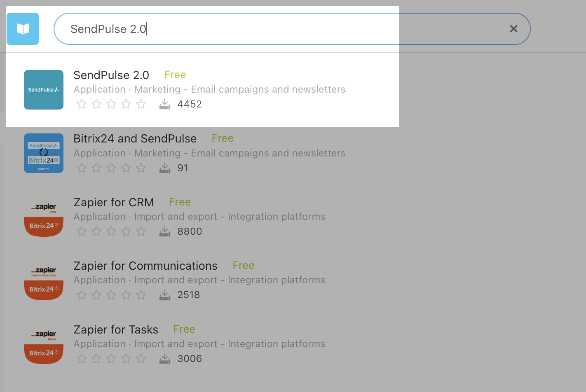The image size is (586, 392).
Task: Open the SendPulse 2.0 app logo
Action: [44, 90]
